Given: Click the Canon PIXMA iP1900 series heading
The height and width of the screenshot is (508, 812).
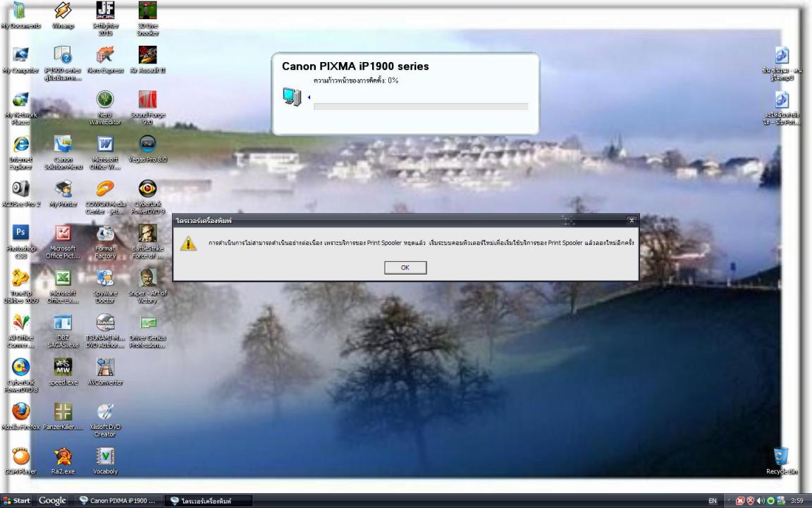Looking at the screenshot, I should point(355,66).
